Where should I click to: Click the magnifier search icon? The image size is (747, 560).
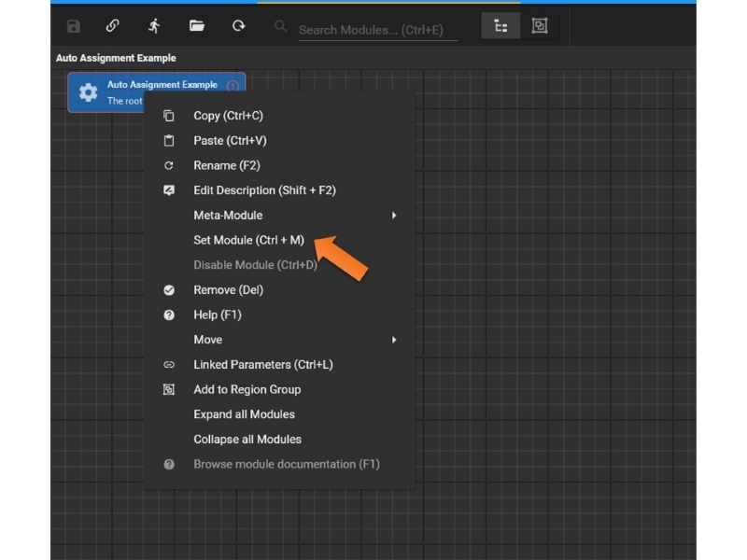tap(281, 26)
